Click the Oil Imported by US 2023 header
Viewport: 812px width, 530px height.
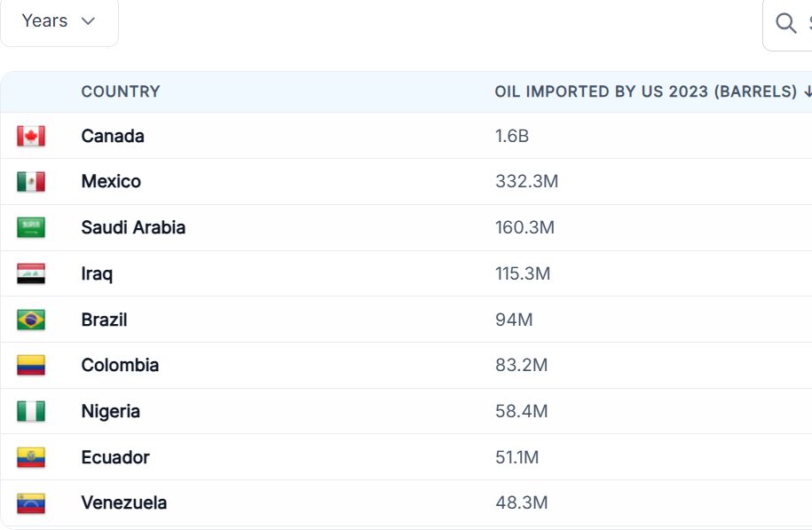[x=646, y=91]
